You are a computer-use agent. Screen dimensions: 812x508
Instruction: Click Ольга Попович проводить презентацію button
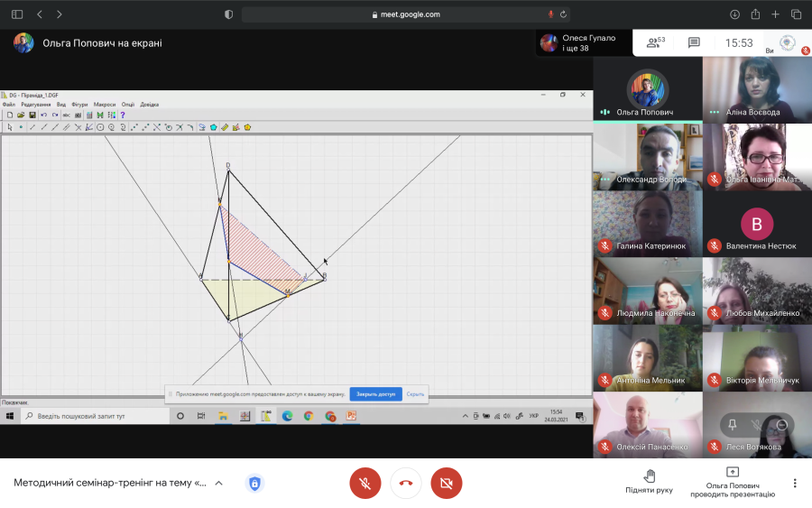tap(733, 483)
